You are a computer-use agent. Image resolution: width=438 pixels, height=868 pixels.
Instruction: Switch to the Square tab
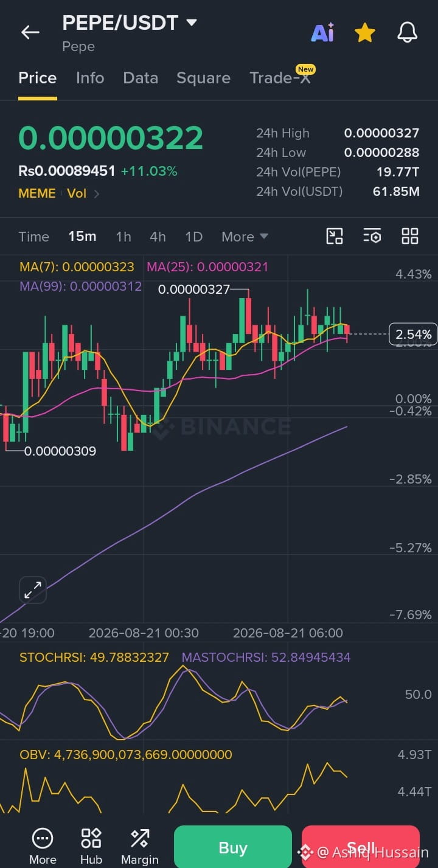203,78
